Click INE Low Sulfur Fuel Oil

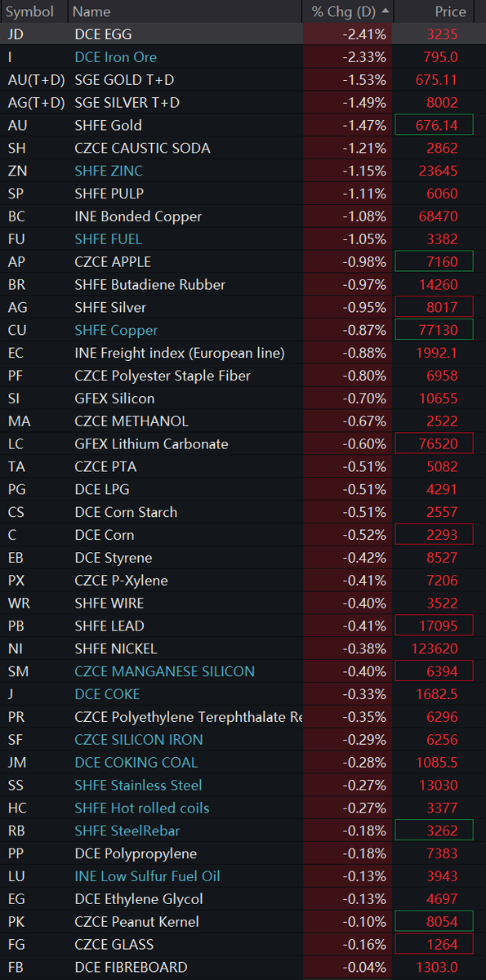point(147,876)
